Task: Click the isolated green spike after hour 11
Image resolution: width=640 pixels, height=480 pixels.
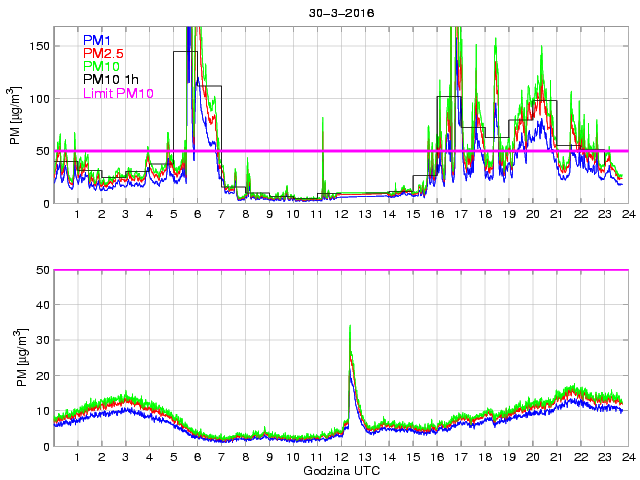Action: pos(323,119)
